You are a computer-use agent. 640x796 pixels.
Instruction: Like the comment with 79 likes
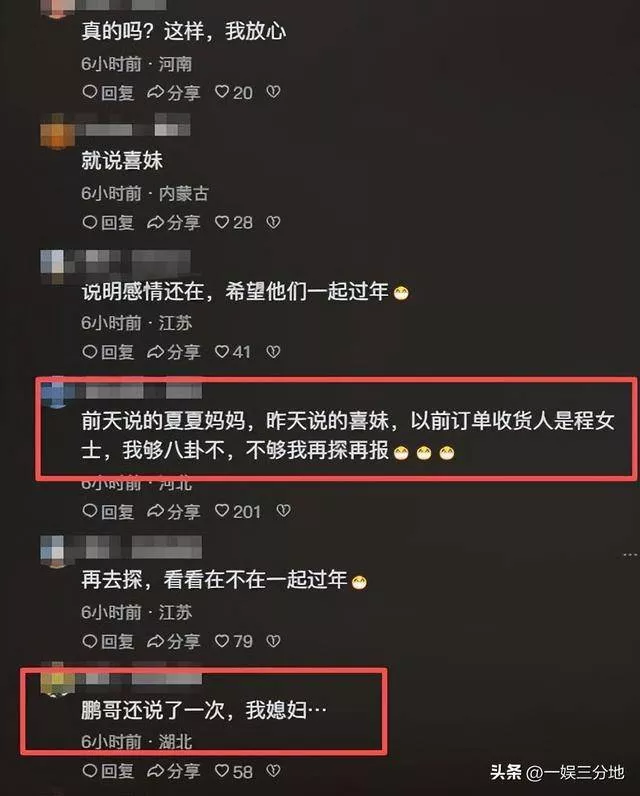click(x=233, y=641)
